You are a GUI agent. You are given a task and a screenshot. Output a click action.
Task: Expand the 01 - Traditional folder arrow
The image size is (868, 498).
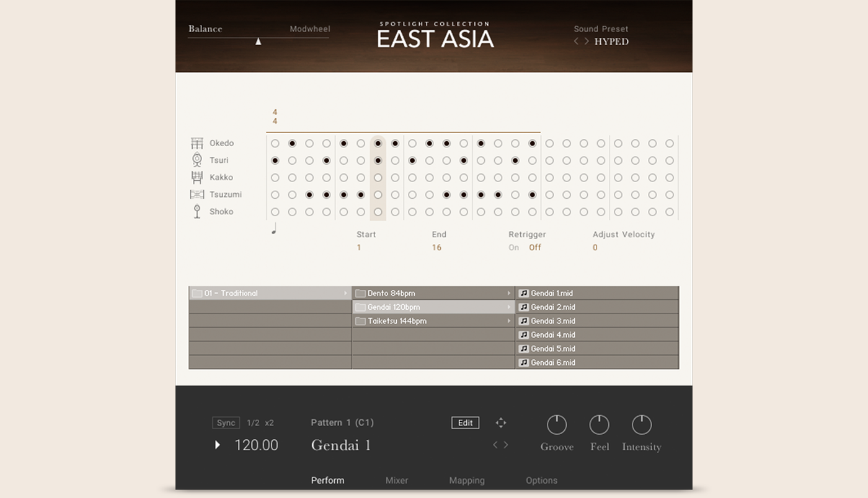click(x=345, y=293)
